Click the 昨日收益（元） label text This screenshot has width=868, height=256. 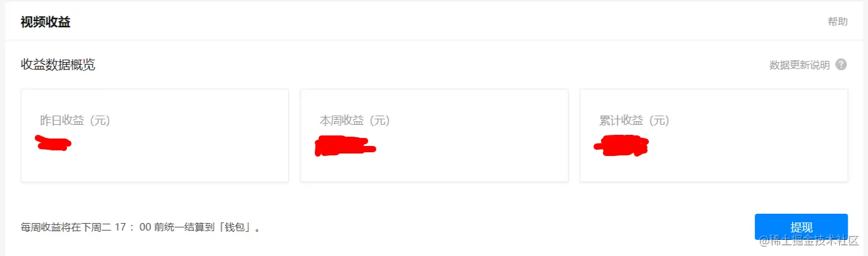tap(75, 121)
